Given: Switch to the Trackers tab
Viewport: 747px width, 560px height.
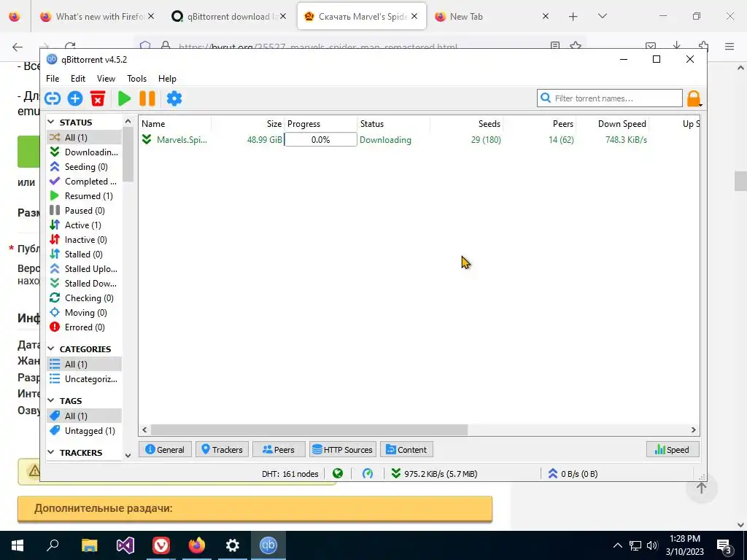Looking at the screenshot, I should point(222,449).
